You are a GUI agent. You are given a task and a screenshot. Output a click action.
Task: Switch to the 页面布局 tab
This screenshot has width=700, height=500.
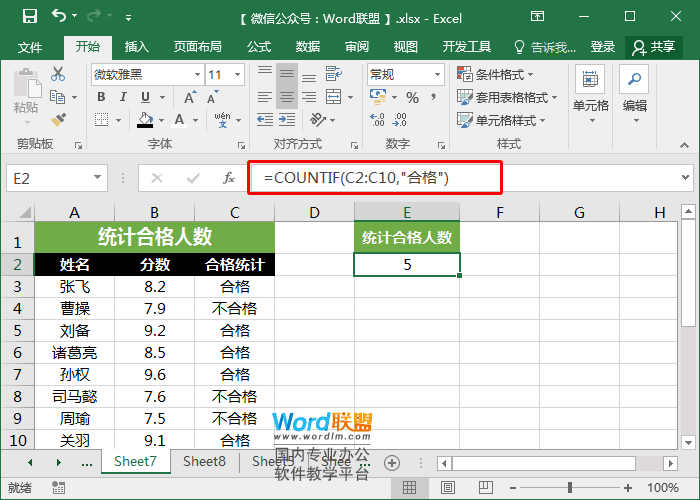197,46
